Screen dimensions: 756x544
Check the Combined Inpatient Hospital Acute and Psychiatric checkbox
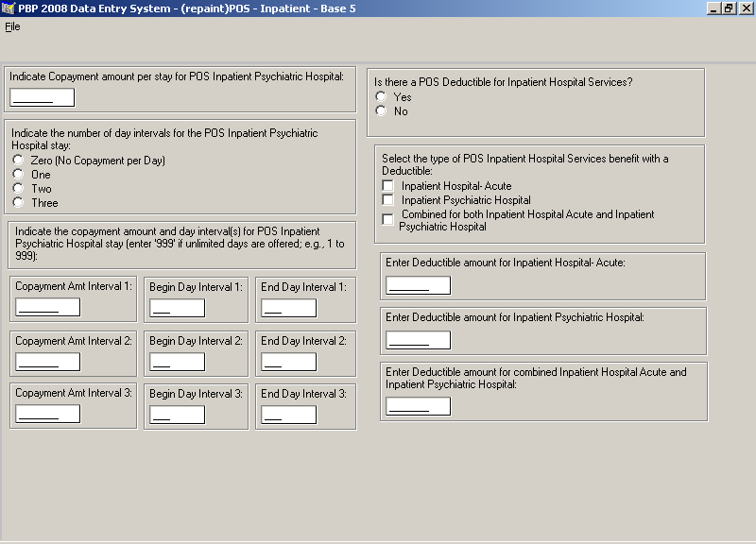pyautogui.click(x=387, y=220)
